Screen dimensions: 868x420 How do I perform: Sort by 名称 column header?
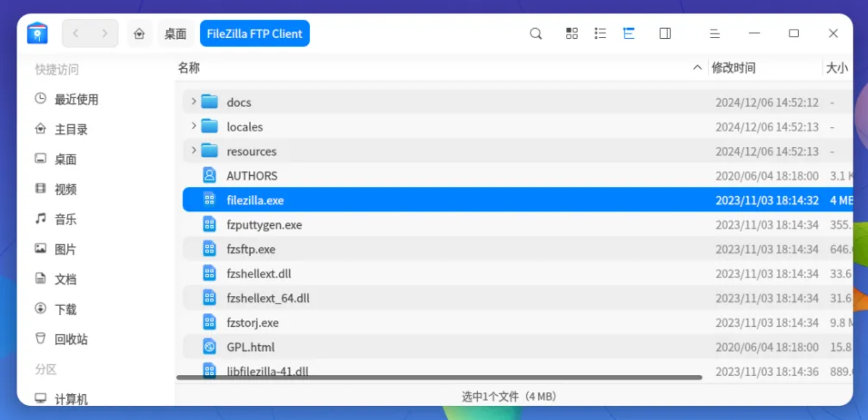pos(189,68)
